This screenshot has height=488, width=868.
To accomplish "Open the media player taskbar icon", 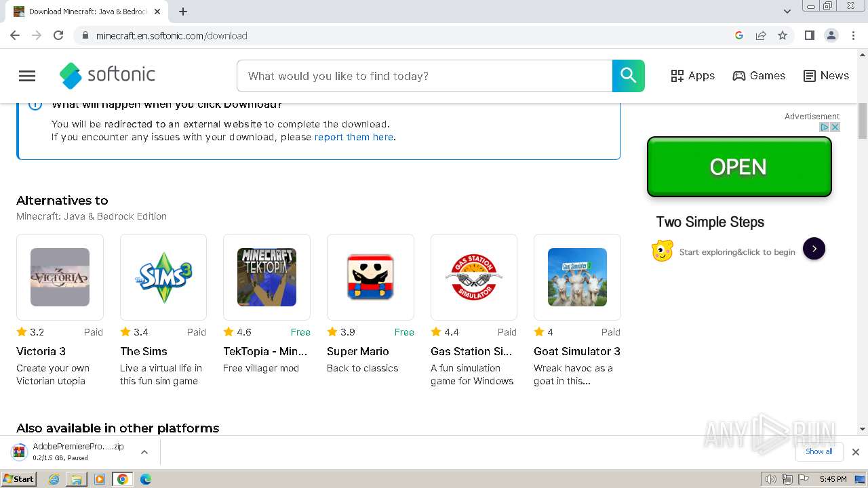I will click(100, 479).
